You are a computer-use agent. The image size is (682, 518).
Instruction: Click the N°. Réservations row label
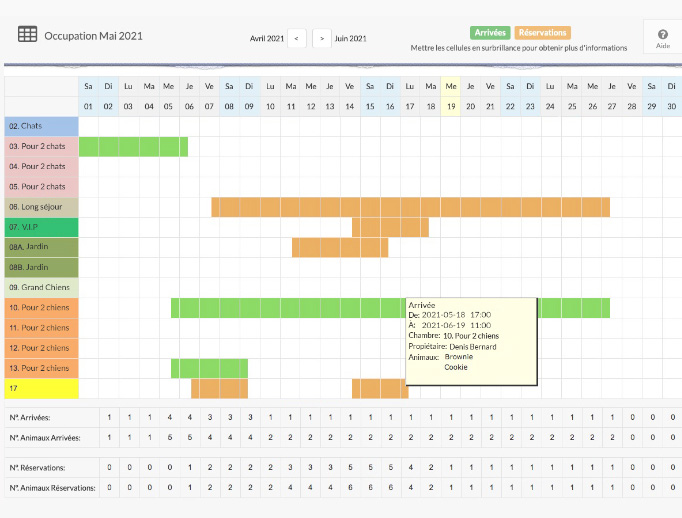tap(37, 468)
